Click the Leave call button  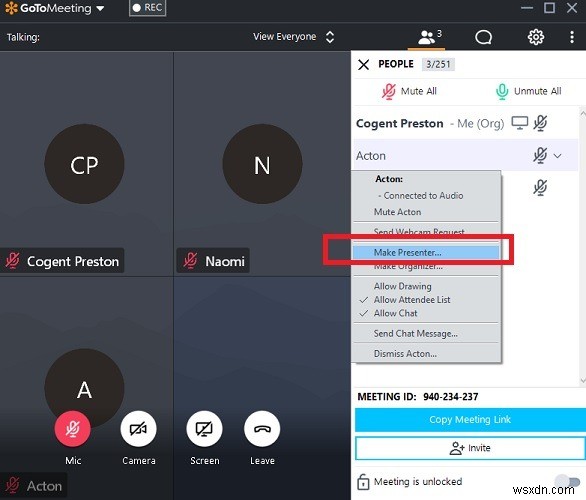tap(262, 429)
